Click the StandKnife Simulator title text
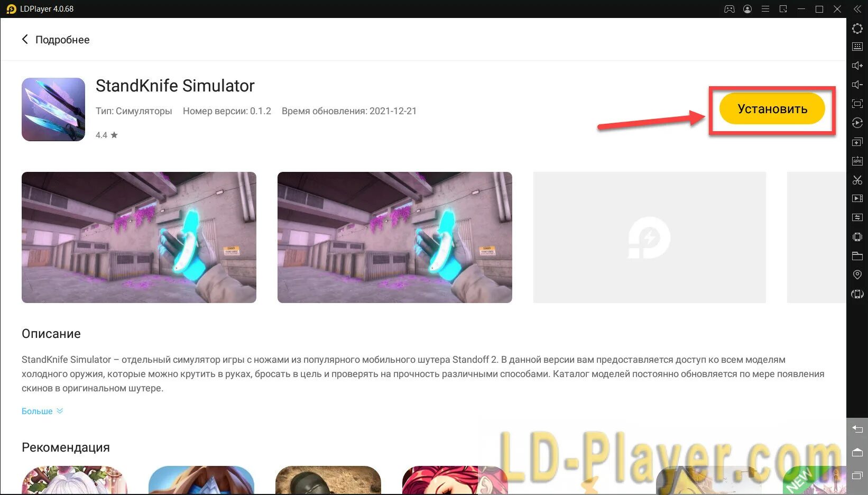Screen dimensions: 868x495 [x=175, y=86]
